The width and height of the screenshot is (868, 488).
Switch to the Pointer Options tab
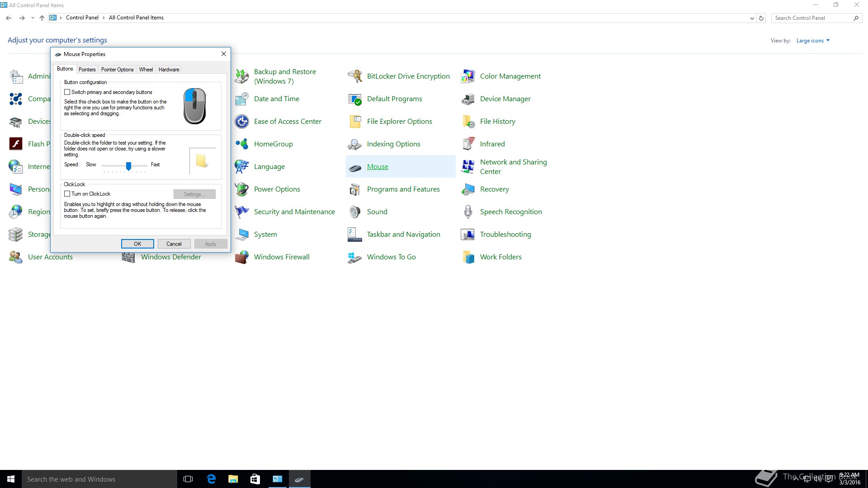(117, 70)
